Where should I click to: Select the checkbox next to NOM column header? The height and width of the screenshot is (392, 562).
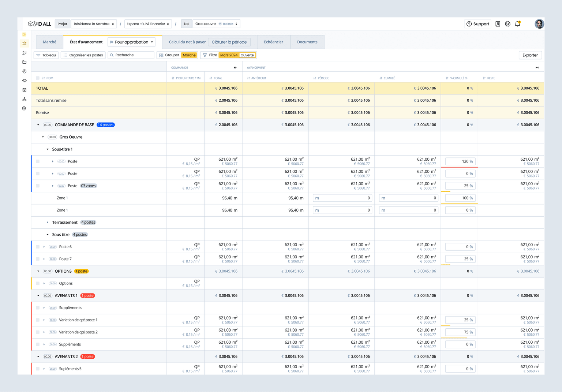click(x=38, y=78)
